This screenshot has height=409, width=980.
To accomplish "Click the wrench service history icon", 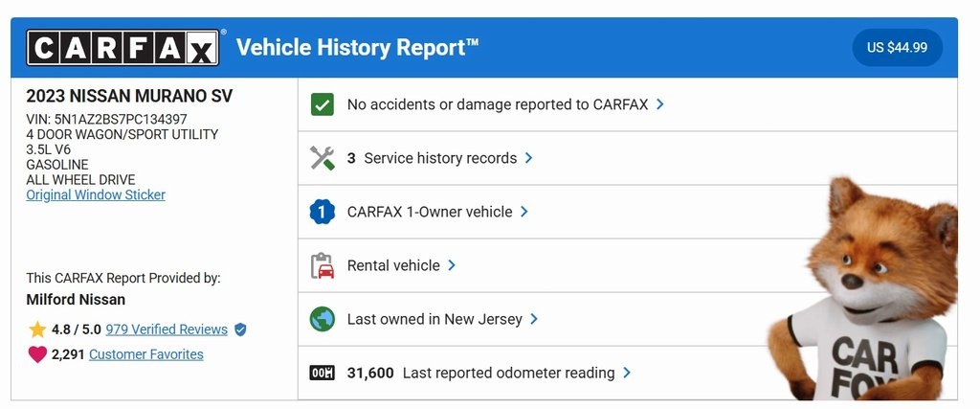I will [x=323, y=158].
